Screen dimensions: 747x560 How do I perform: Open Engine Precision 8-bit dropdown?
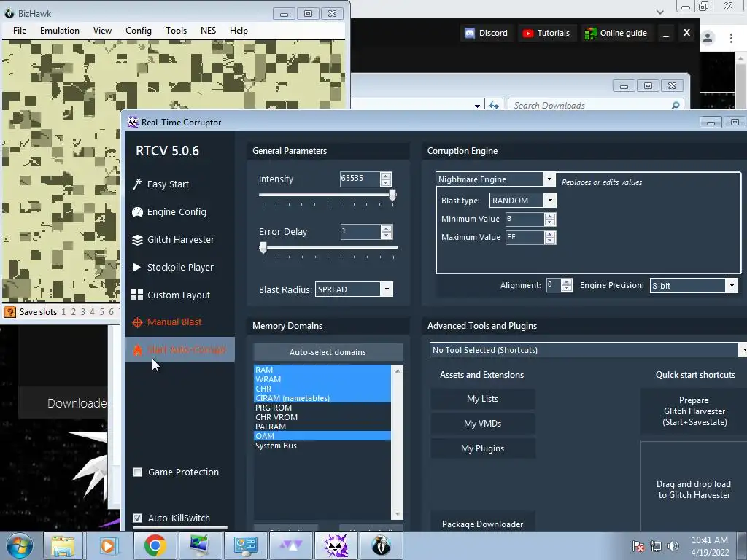732,285
